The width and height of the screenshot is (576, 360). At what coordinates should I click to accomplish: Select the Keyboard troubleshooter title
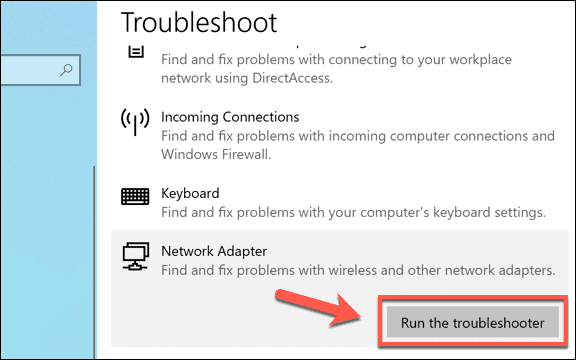[190, 194]
